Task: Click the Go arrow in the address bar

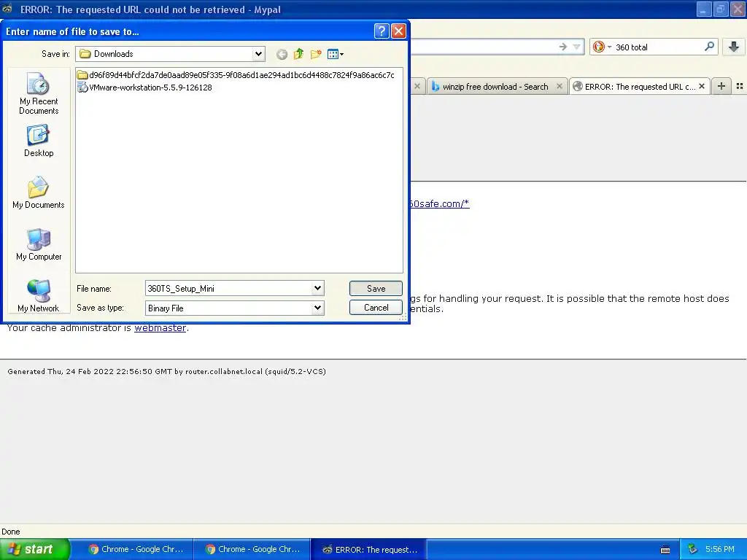Action: tap(562, 47)
